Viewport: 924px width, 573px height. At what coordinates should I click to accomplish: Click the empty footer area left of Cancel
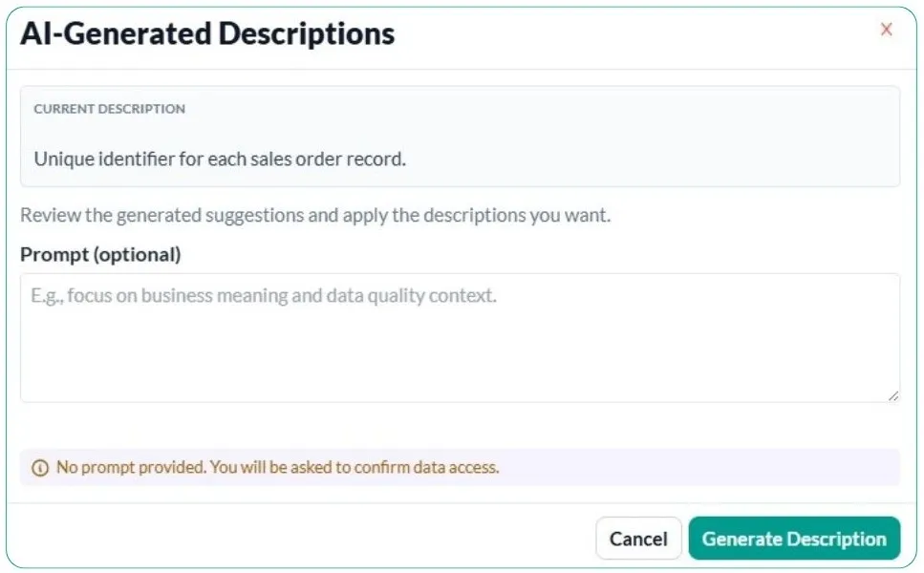(287, 539)
